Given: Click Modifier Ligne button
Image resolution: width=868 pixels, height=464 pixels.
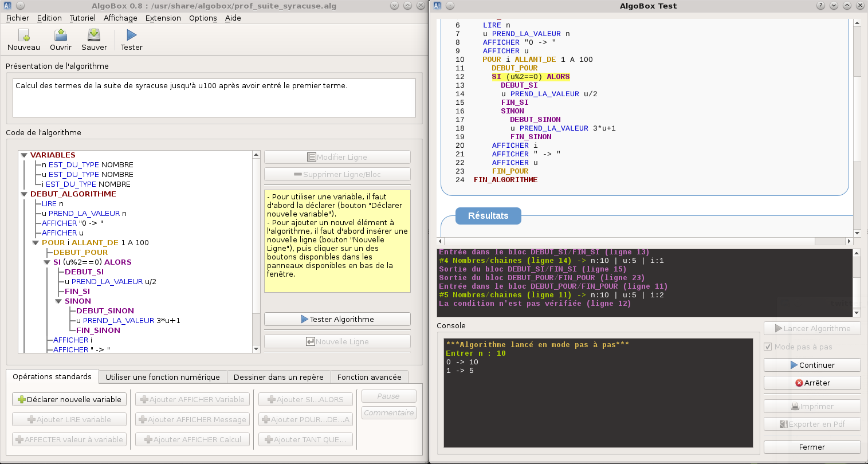Looking at the screenshot, I should 337,157.
